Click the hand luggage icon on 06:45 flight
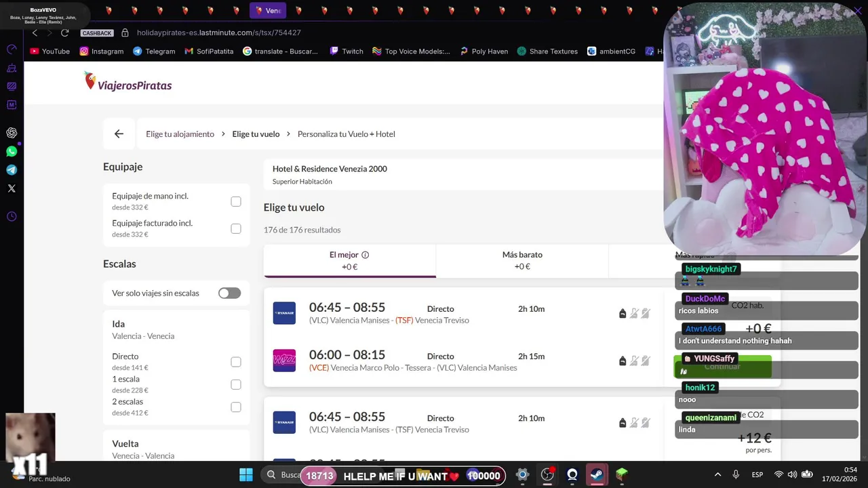The height and width of the screenshot is (488, 868). [x=623, y=313]
